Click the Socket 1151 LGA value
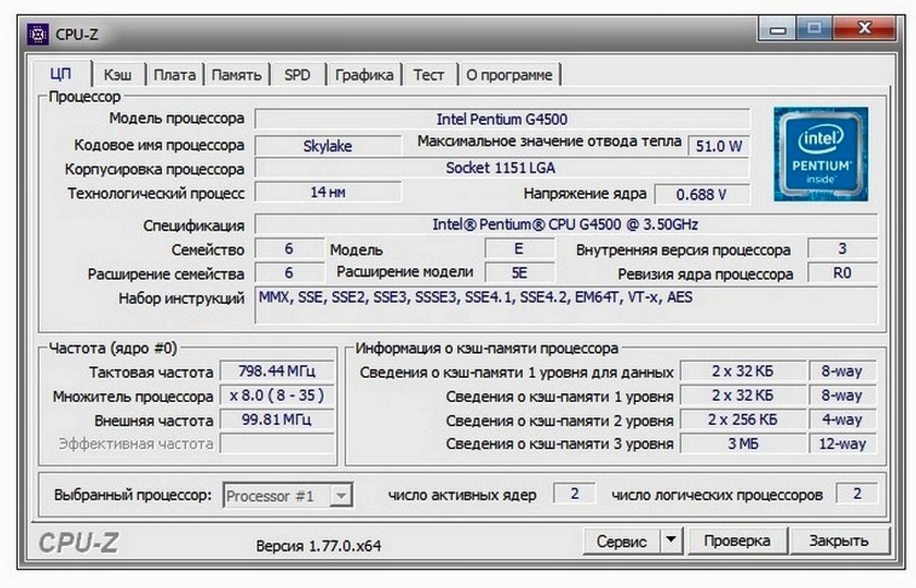 point(501,168)
